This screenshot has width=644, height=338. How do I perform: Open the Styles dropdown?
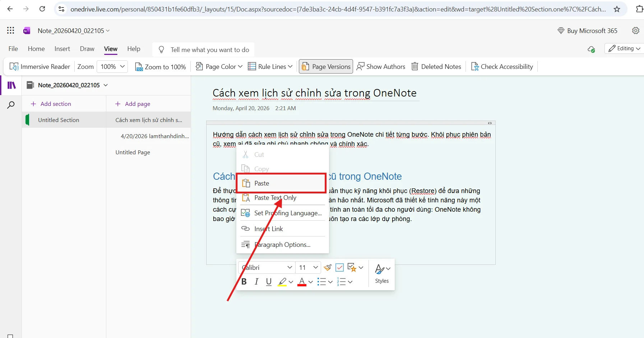382,273
